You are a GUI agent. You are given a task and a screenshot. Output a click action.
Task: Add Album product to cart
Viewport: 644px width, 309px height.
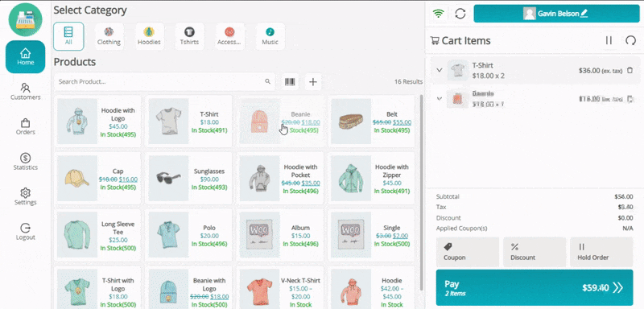pyautogui.click(x=280, y=235)
